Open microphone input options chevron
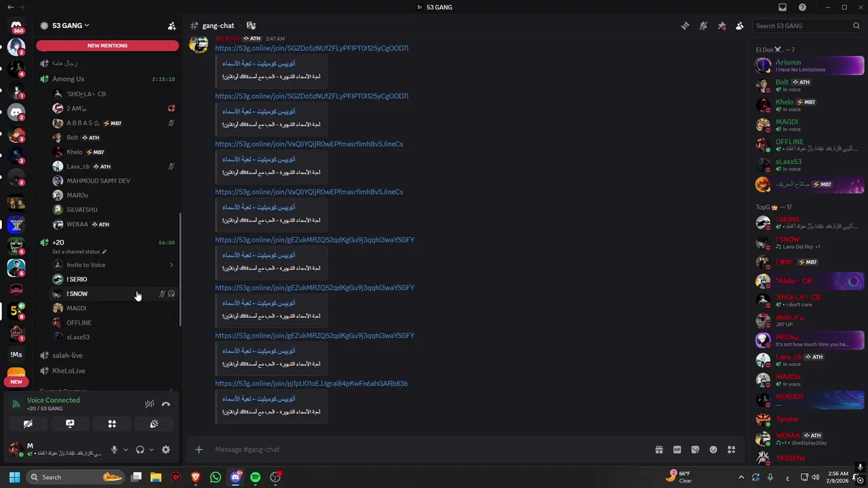868x488 pixels. click(x=125, y=449)
